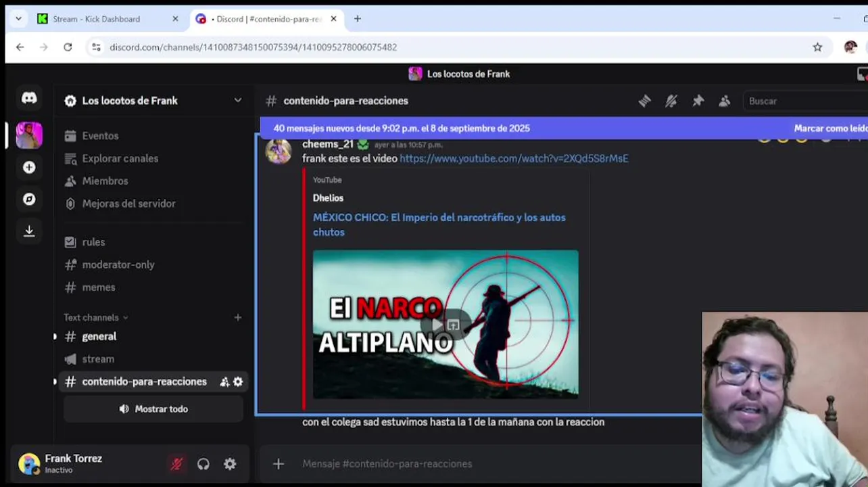Open Eventos in the sidebar
Screen dimensions: 868x487
(x=100, y=136)
